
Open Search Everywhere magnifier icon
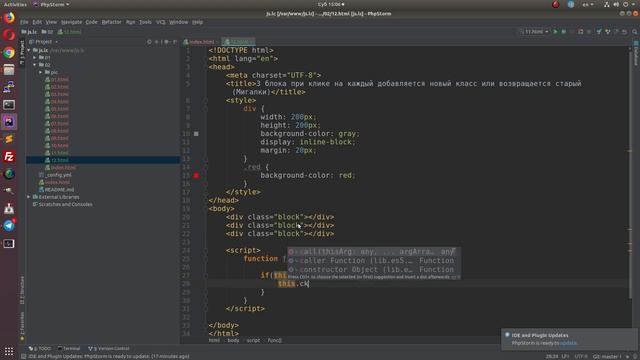[635, 31]
